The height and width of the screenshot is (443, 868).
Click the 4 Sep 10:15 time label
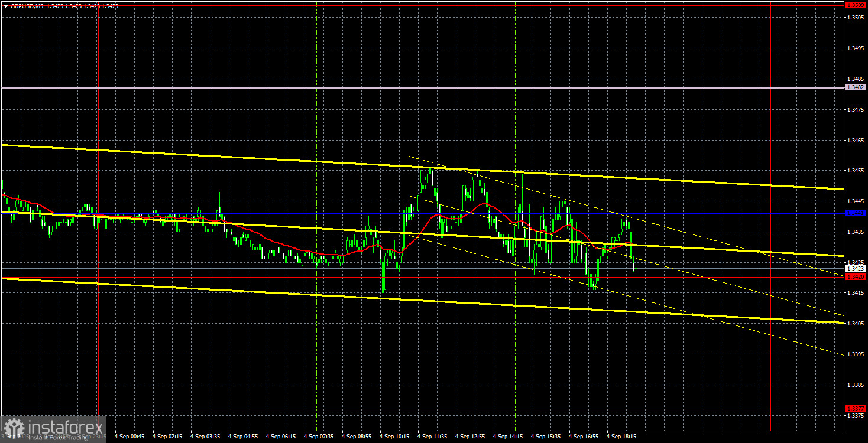pos(394,437)
